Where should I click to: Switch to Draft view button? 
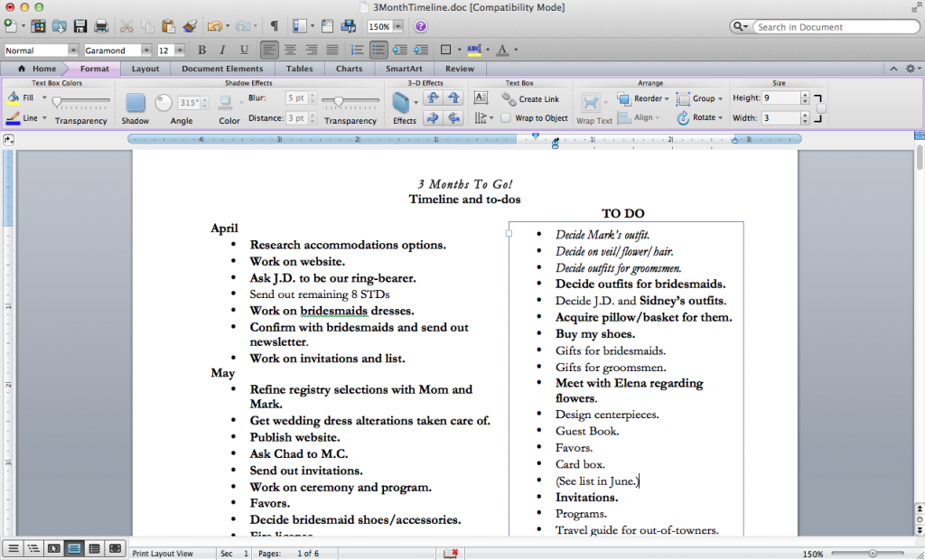pyautogui.click(x=13, y=549)
